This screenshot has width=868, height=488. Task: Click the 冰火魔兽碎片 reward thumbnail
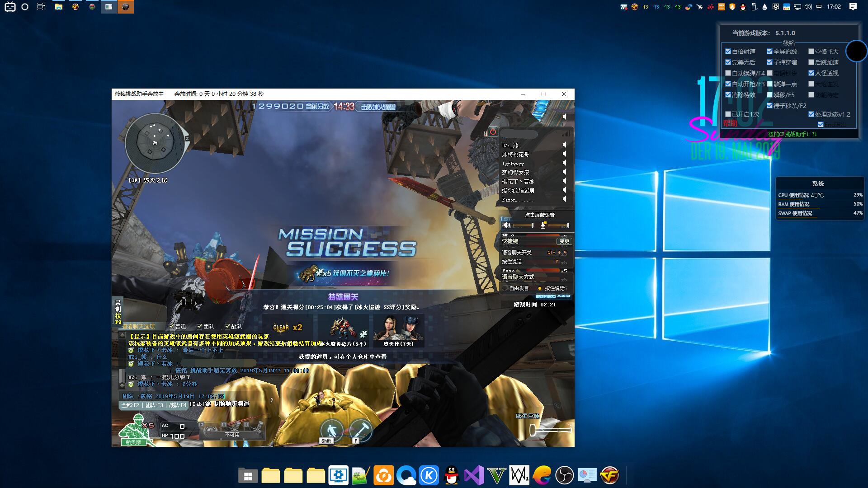click(343, 331)
